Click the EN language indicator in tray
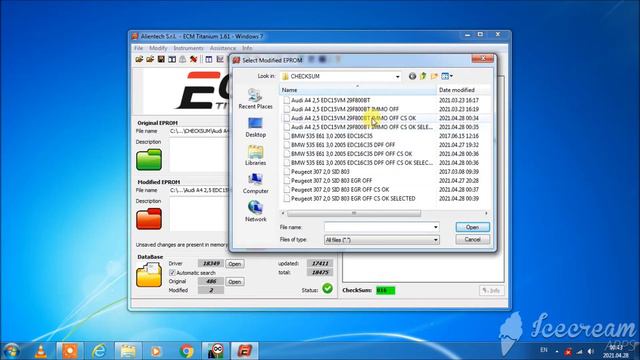640x360 pixels. click(544, 350)
